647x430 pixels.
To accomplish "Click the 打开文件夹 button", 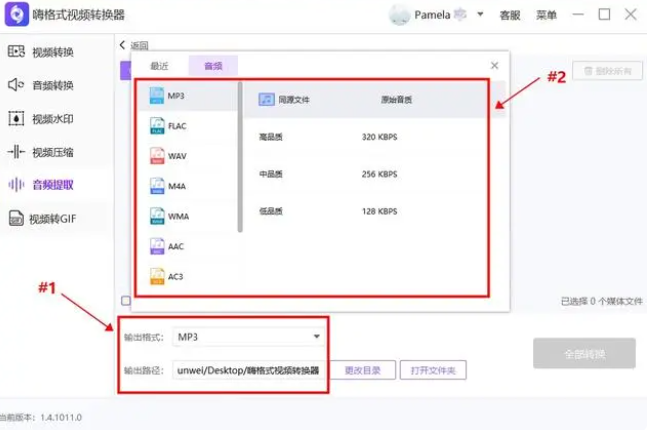I will click(x=434, y=370).
